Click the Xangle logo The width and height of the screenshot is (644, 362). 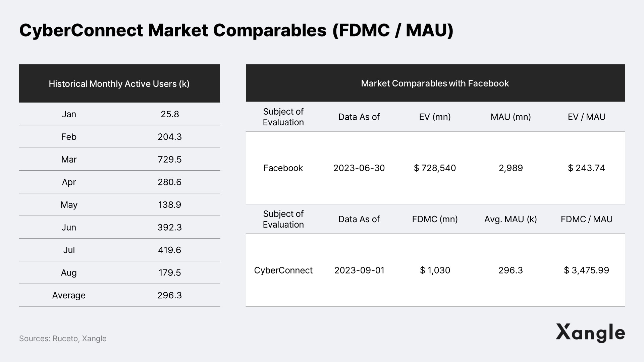click(590, 333)
